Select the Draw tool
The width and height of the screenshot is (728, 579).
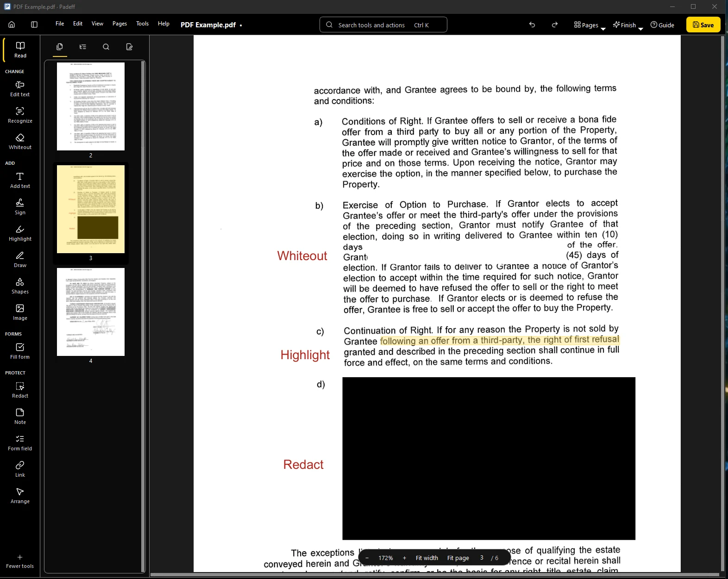point(20,260)
